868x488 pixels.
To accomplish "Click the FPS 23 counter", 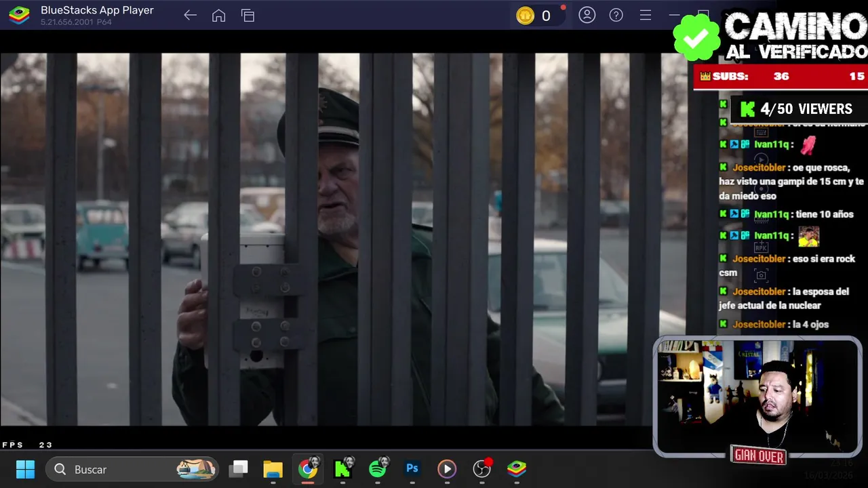I will [27, 445].
